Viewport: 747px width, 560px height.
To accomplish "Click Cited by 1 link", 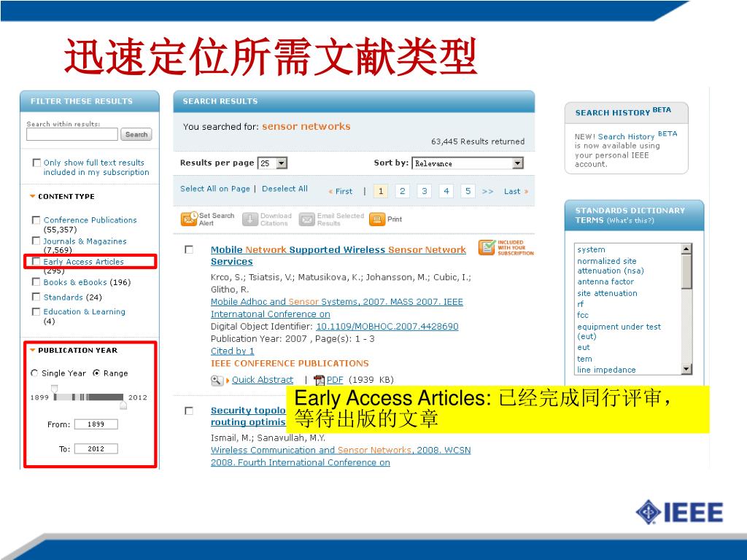I will (x=233, y=351).
